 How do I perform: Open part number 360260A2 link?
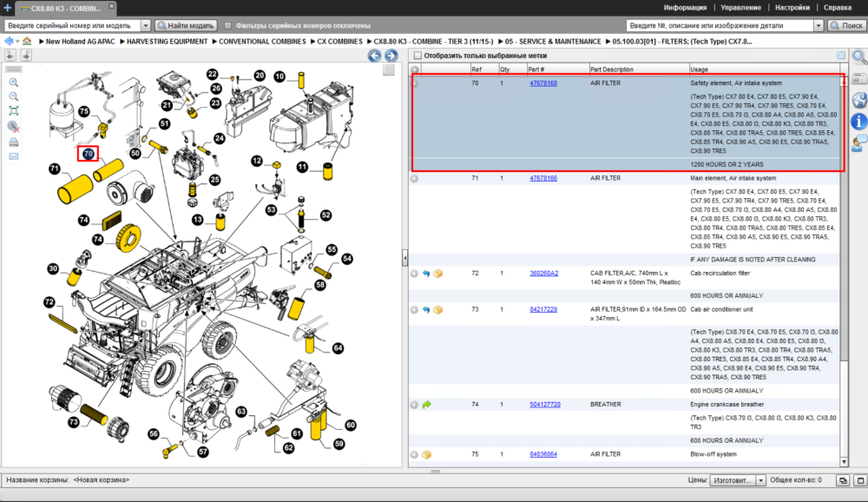coord(543,274)
